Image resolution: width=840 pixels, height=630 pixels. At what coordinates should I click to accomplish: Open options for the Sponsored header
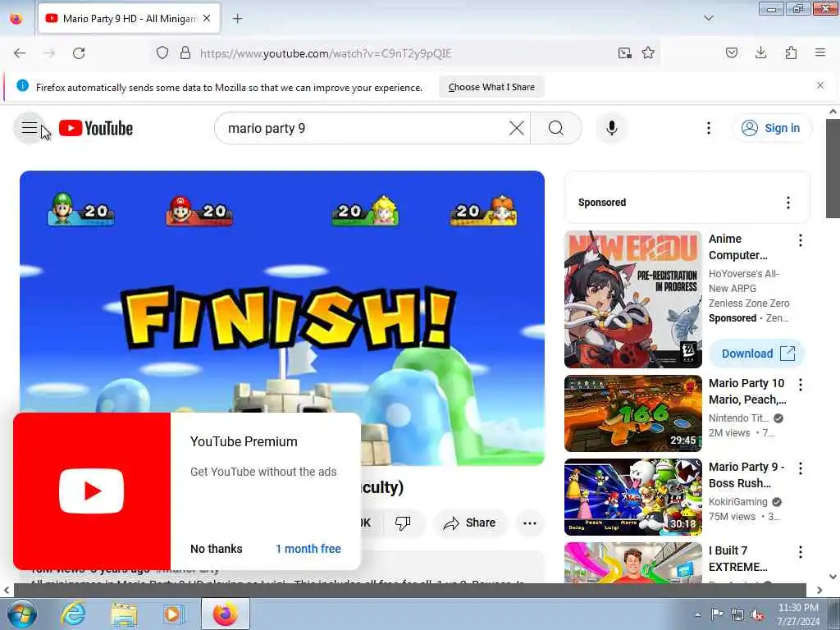(787, 203)
